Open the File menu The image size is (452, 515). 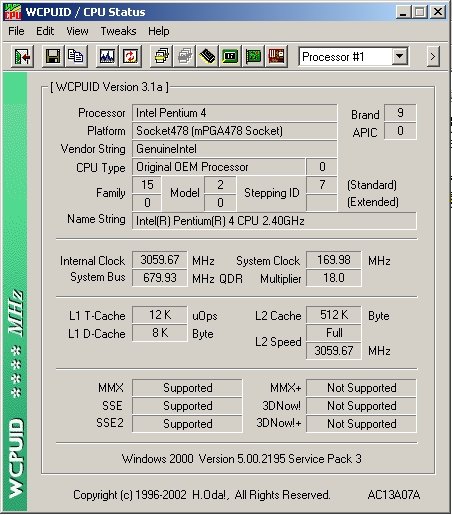tap(16, 31)
